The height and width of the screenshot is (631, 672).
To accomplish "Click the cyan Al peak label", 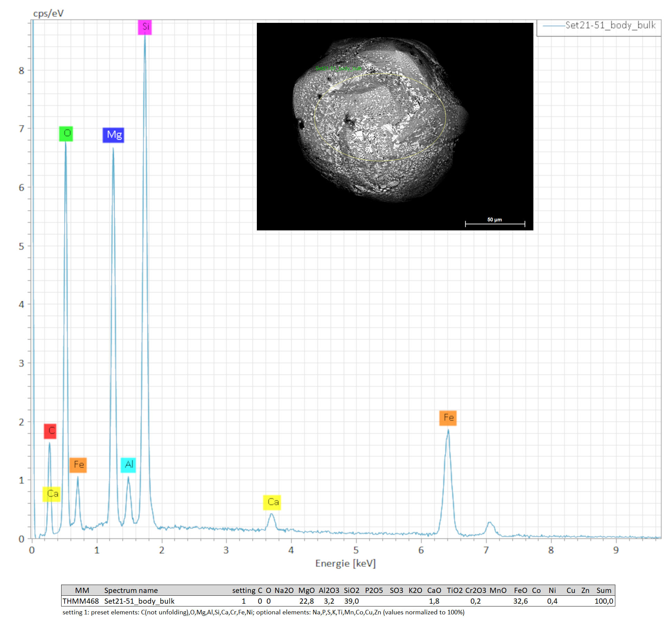I will click(x=128, y=465).
